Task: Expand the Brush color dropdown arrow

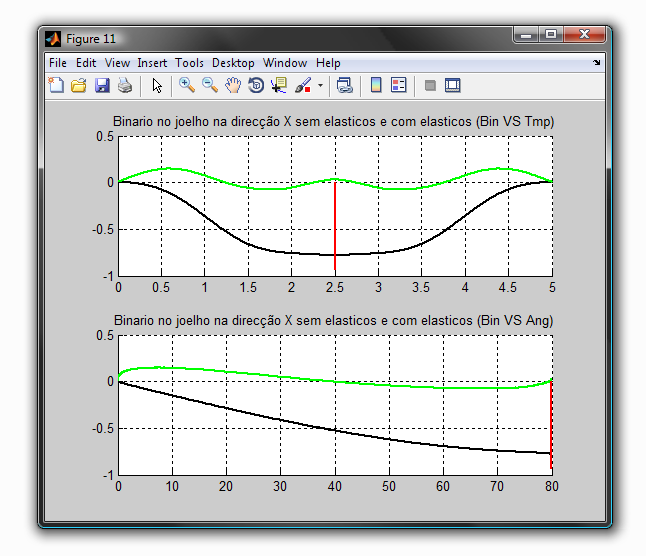Action: pyautogui.click(x=320, y=86)
